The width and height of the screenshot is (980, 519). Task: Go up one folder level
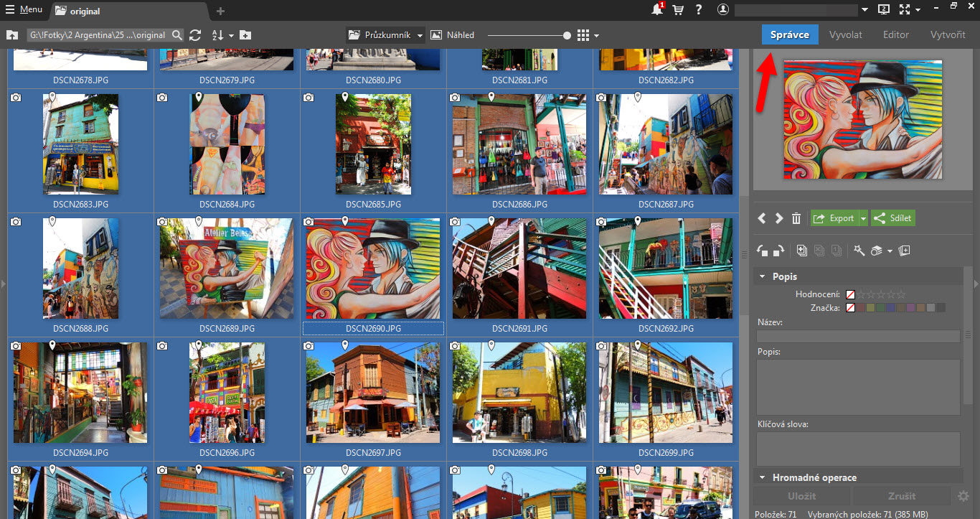tap(11, 35)
